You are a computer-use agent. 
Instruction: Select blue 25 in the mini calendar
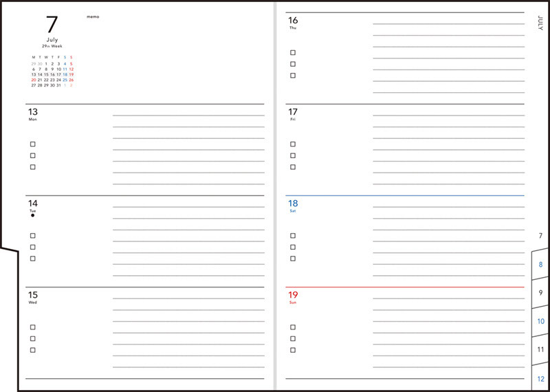coord(65,80)
